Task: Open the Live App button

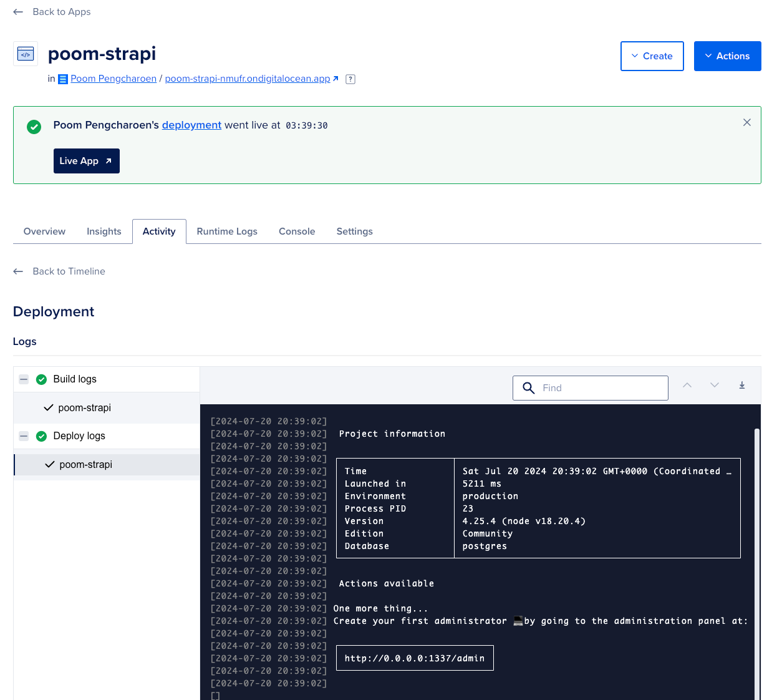Action: tap(86, 161)
